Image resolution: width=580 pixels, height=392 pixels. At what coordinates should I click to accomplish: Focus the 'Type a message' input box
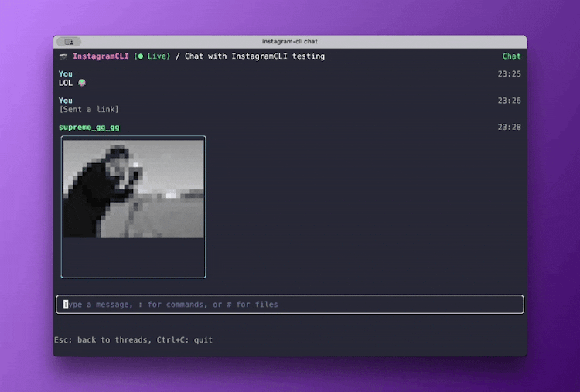point(290,305)
